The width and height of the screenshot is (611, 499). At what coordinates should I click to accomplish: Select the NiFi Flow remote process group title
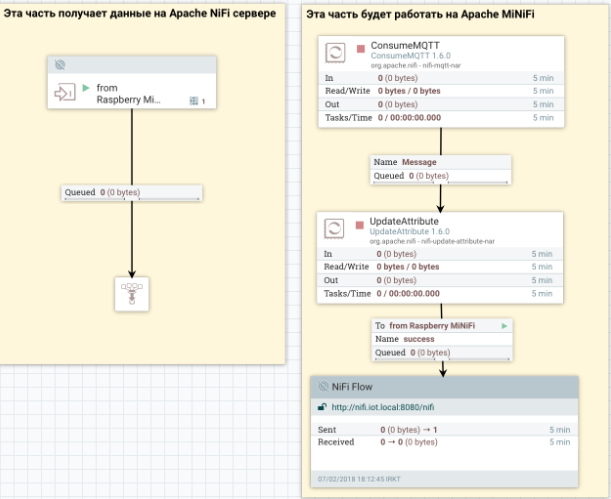352,386
